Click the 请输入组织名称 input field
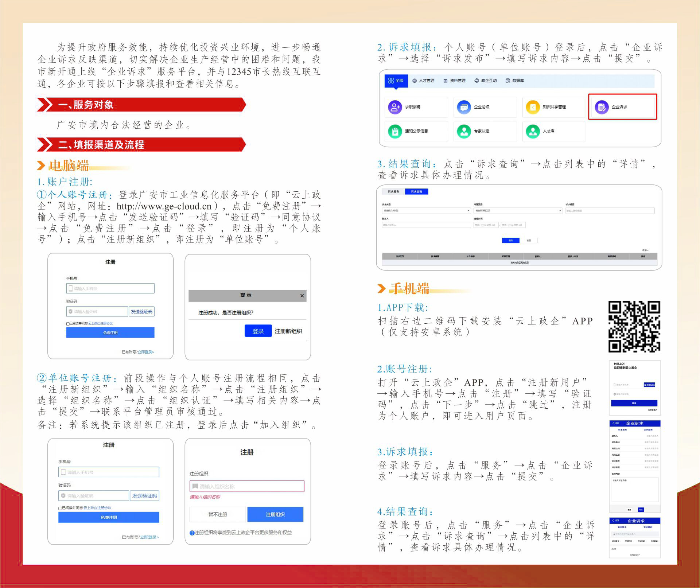This screenshot has width=700, height=588. (247, 486)
